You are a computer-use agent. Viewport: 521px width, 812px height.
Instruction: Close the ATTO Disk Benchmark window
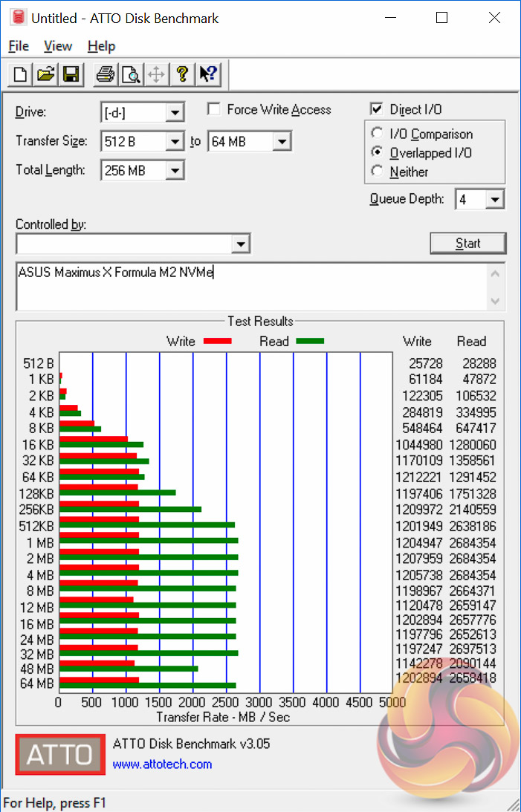[494, 18]
